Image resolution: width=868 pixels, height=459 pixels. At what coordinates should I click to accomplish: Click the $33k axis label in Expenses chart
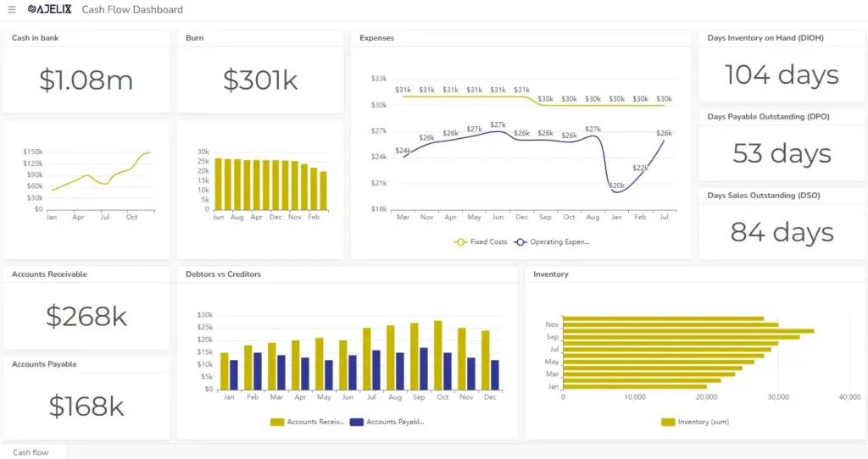coord(379,79)
